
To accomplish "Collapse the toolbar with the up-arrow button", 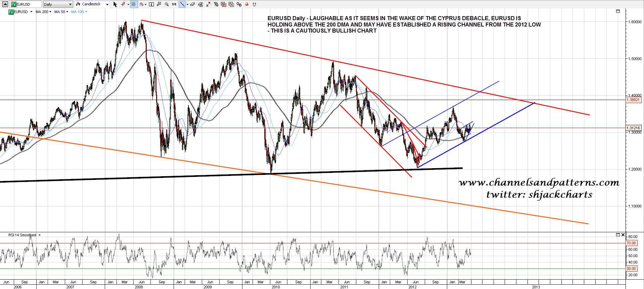I will click(x=5, y=4).
